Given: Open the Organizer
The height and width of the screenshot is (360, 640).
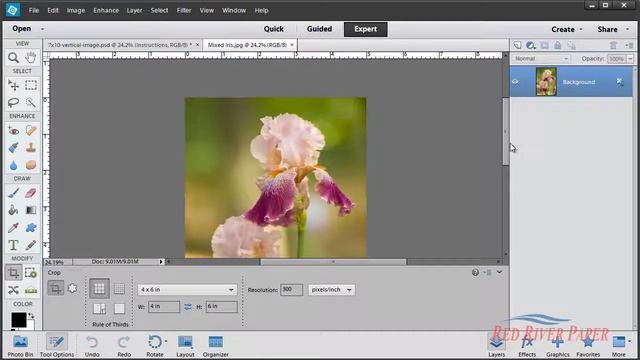Looking at the screenshot, I should [x=216, y=345].
